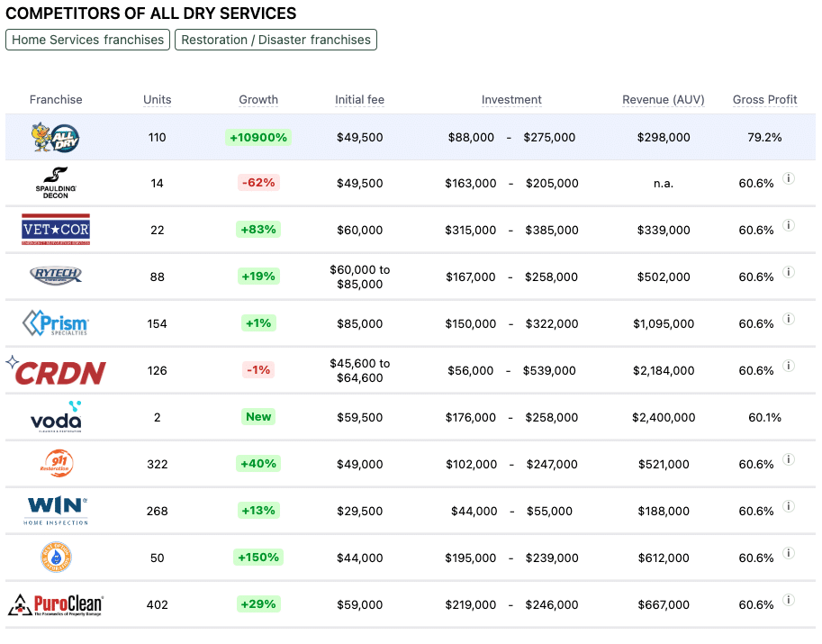Click the +29% growth badge

[x=258, y=604]
